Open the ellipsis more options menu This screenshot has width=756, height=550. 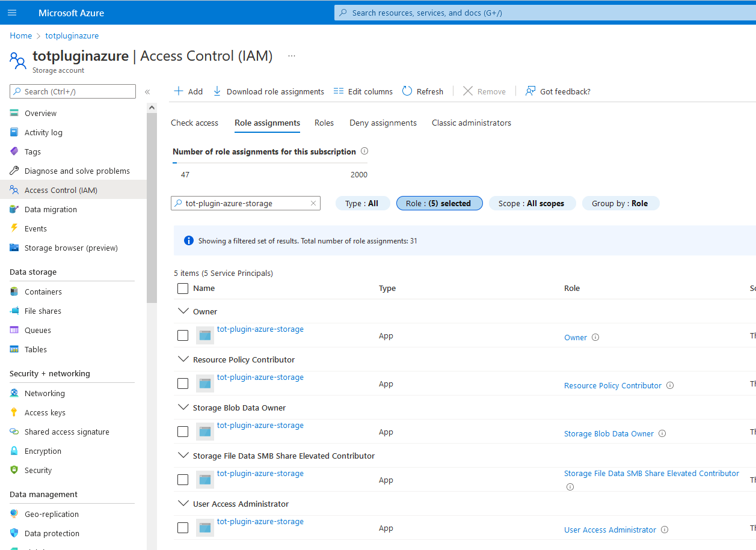coord(292,56)
